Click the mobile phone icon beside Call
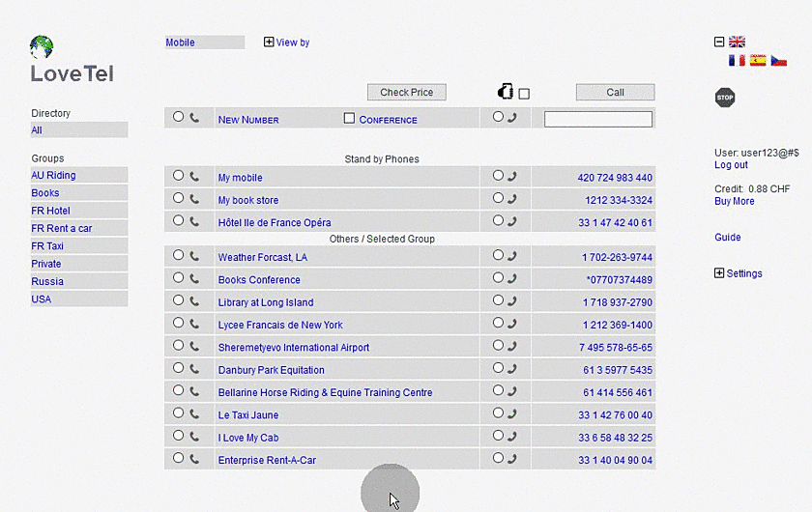The image size is (812, 512). 505,93
